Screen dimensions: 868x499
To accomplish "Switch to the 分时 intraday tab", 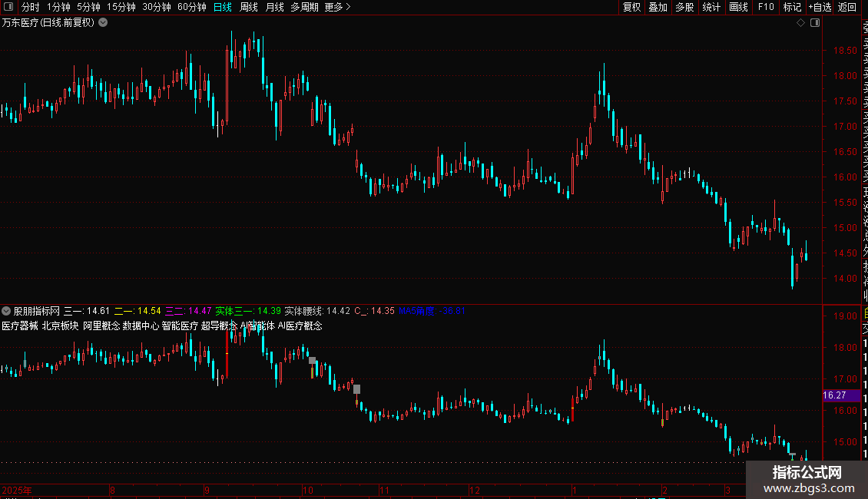I will click(x=31, y=7).
